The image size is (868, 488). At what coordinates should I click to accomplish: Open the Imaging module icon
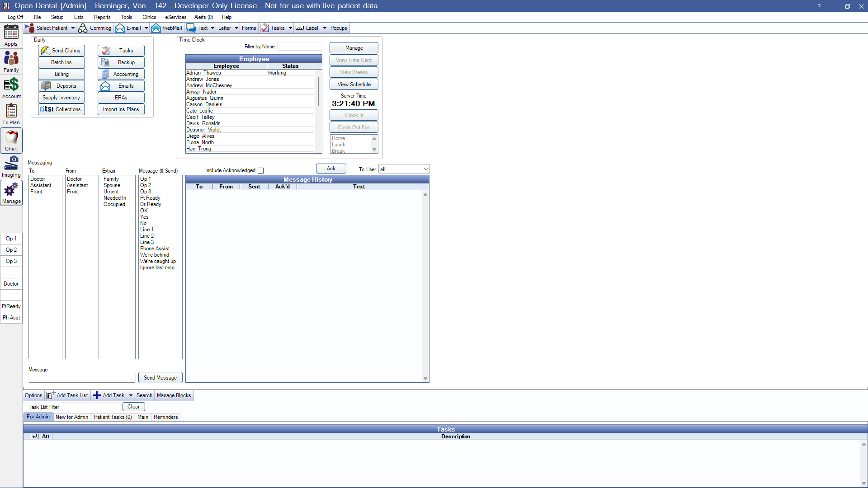click(11, 166)
